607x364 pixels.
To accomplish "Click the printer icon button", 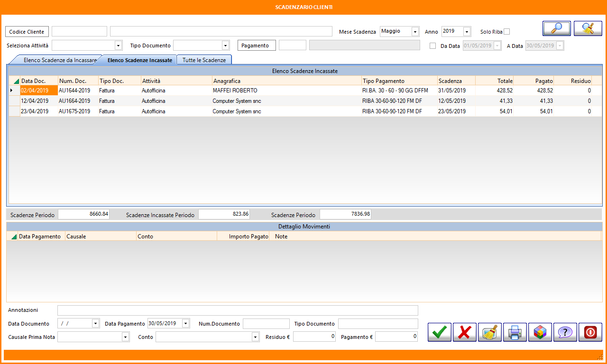I will [515, 332].
